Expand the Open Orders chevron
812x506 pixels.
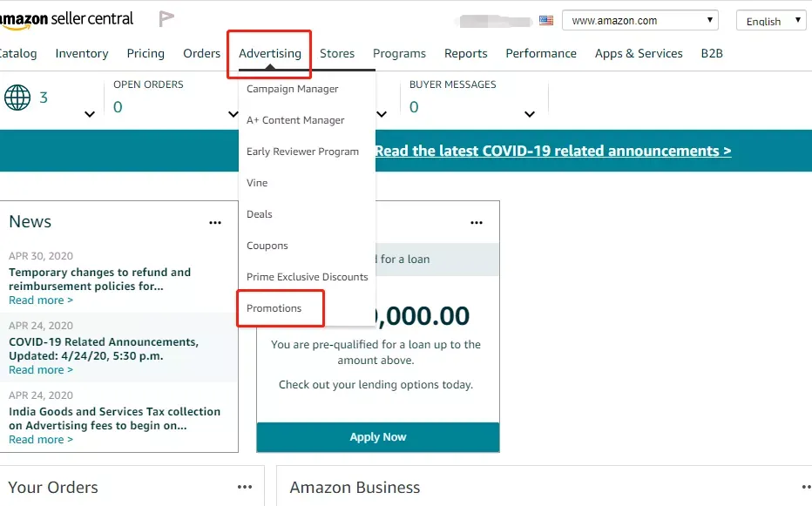[x=233, y=114]
